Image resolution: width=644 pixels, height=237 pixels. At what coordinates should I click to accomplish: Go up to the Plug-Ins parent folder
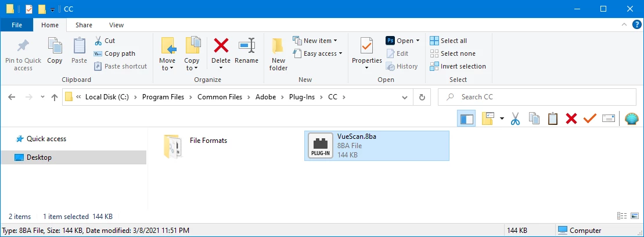[54, 97]
